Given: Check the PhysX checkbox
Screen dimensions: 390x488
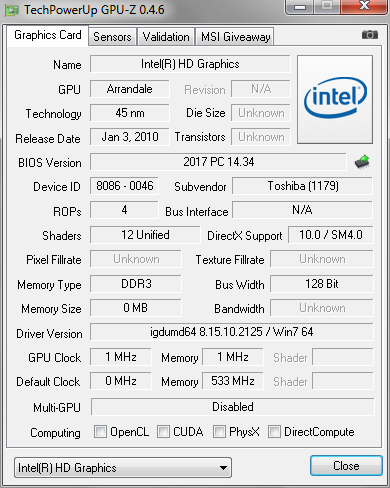Looking at the screenshot, I should [x=219, y=431].
